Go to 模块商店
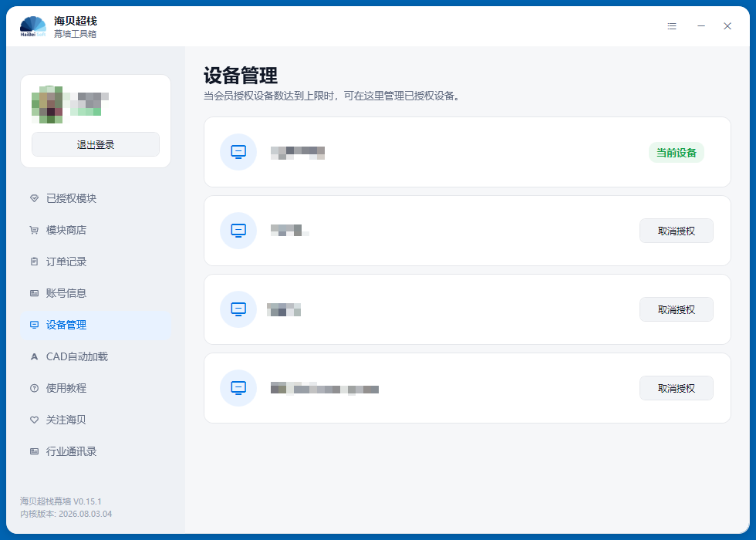Screen dimensions: 756x540 [x=96, y=230]
